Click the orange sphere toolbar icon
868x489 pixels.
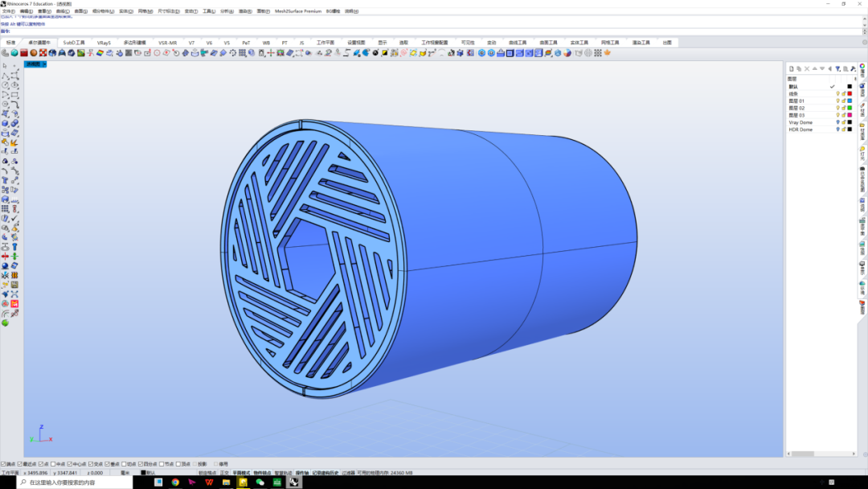pyautogui.click(x=33, y=53)
